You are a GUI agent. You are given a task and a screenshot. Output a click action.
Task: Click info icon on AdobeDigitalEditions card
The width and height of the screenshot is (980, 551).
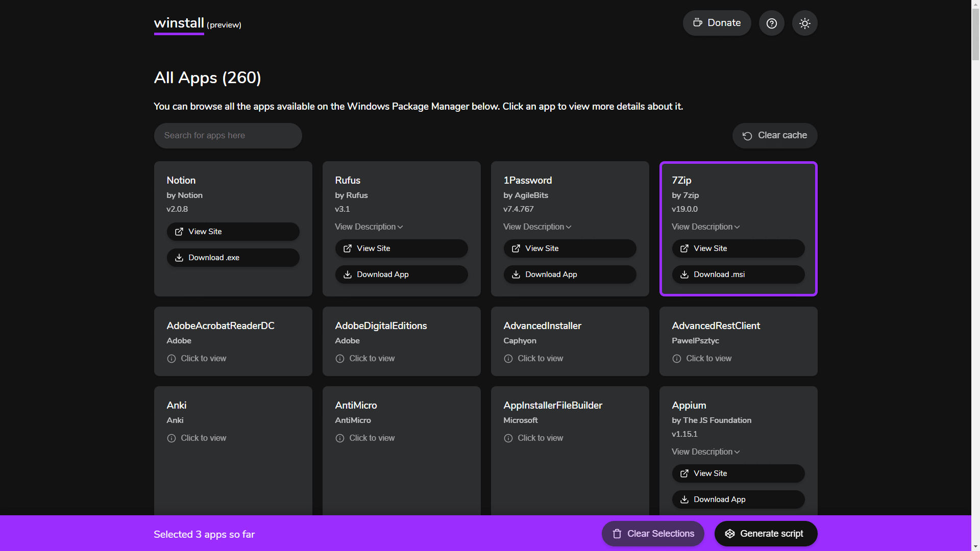point(340,359)
